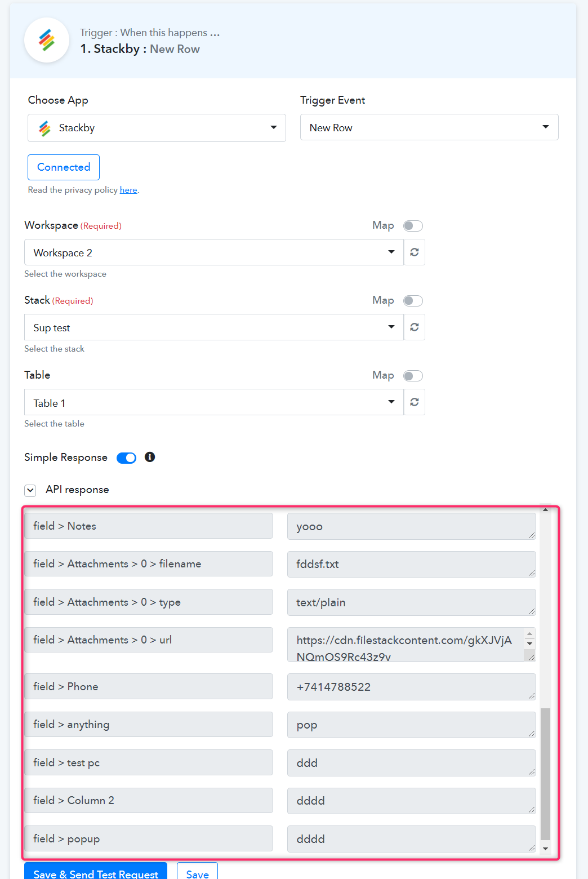This screenshot has width=588, height=879.
Task: Refresh the Workspace list
Action: point(415,252)
